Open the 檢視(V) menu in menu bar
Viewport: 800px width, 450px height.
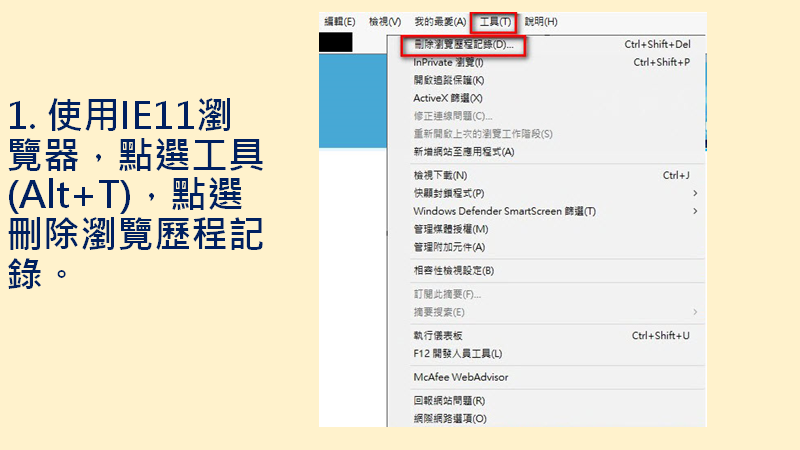[x=385, y=22]
